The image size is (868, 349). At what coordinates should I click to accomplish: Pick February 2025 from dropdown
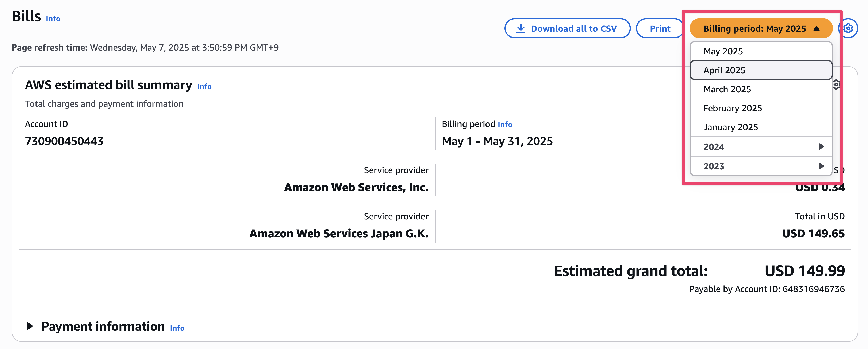point(733,108)
